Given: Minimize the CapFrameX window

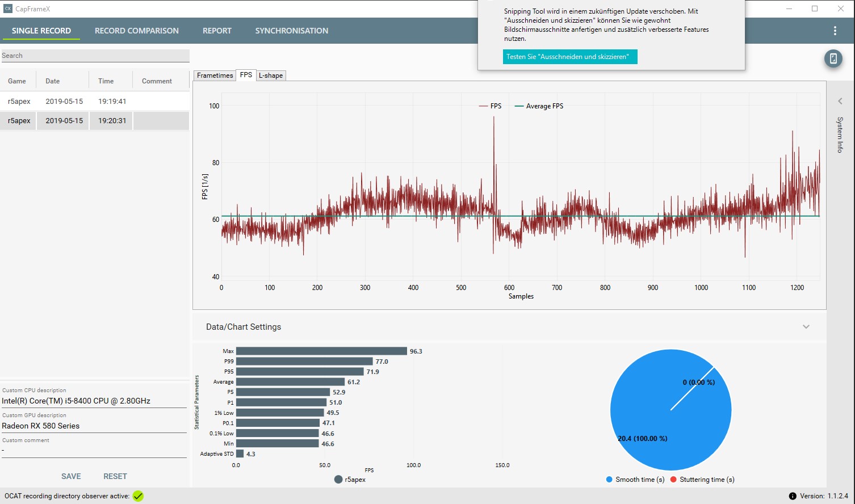Looking at the screenshot, I should pyautogui.click(x=790, y=9).
